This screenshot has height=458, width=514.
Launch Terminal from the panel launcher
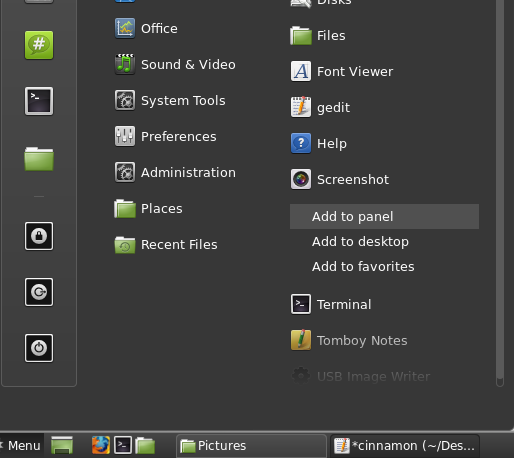coord(123,445)
